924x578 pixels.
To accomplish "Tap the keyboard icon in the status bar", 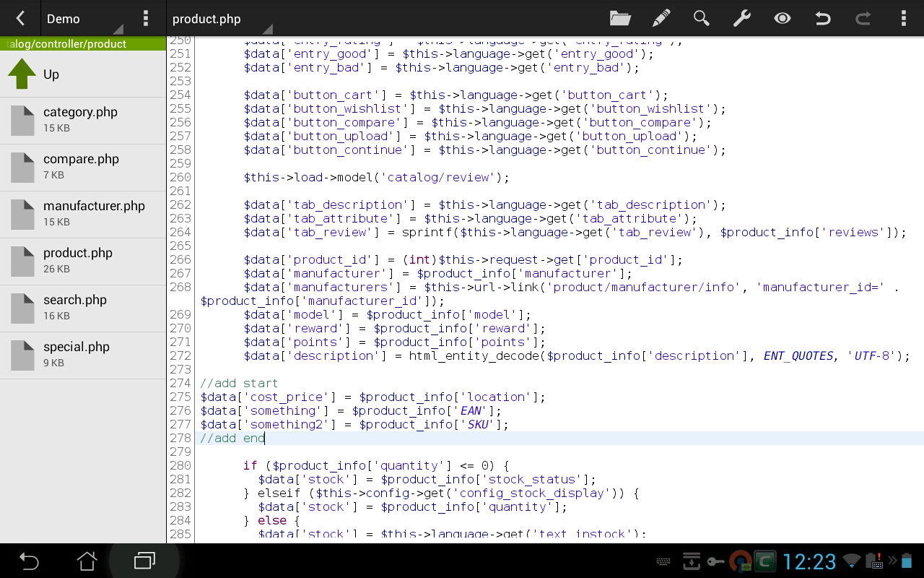I will [664, 561].
